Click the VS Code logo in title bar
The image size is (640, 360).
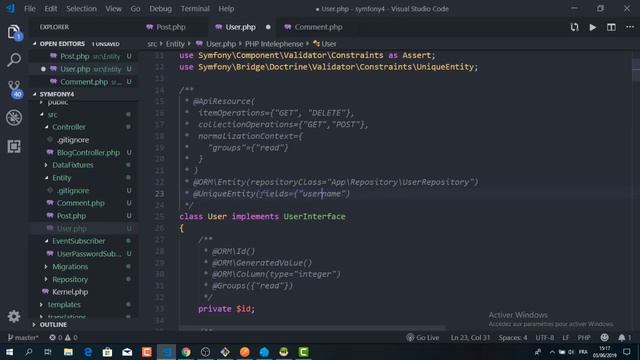(11, 9)
